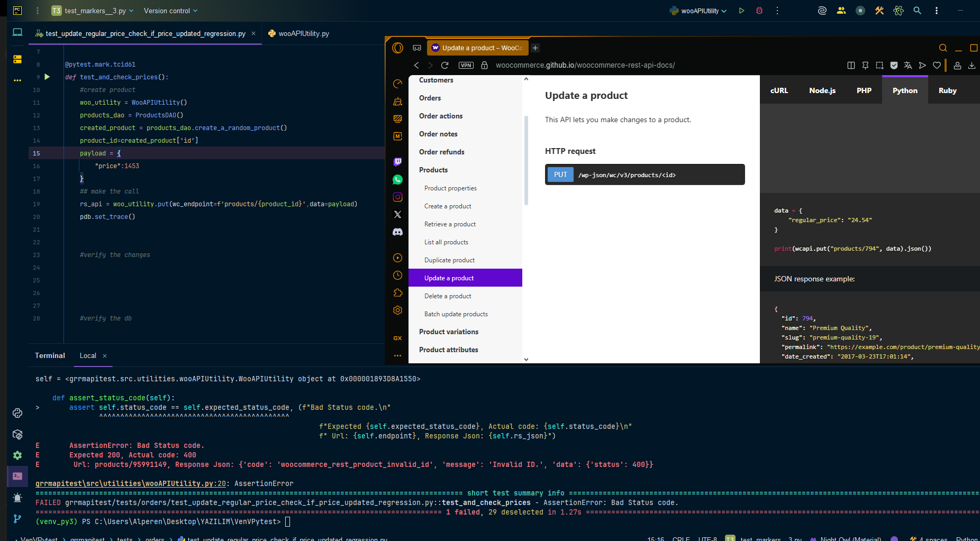Click the UTF-8 encoding status entry
The height and width of the screenshot is (541, 980).
(707, 539)
